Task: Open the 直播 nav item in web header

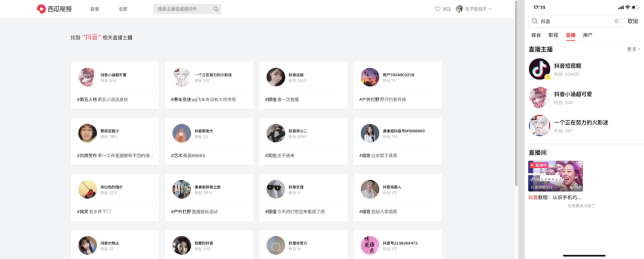Action: pos(94,9)
